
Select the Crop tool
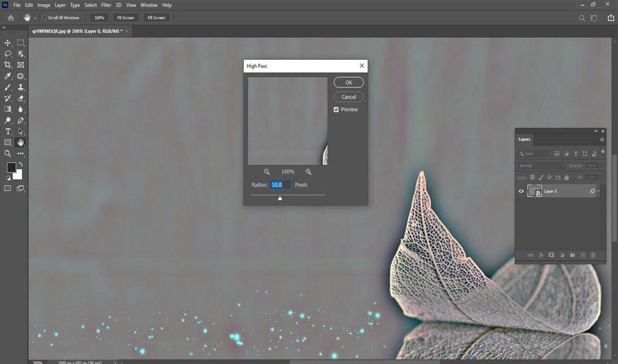coord(7,64)
